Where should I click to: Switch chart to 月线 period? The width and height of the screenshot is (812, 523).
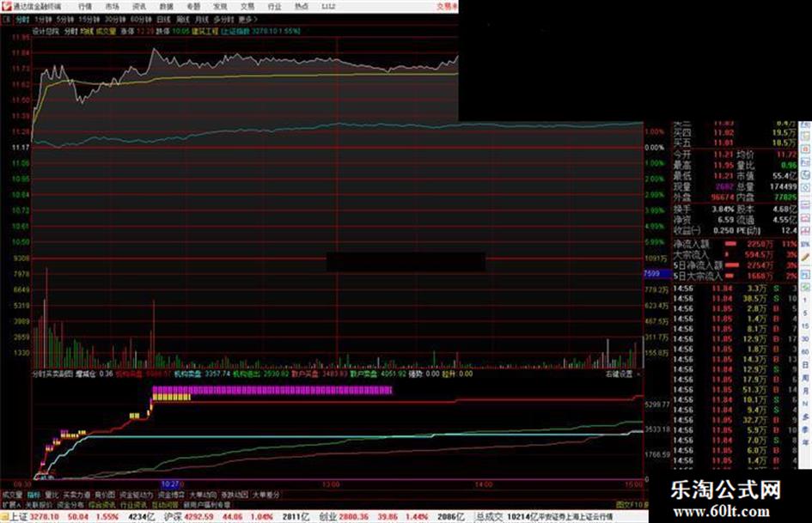pos(201,20)
